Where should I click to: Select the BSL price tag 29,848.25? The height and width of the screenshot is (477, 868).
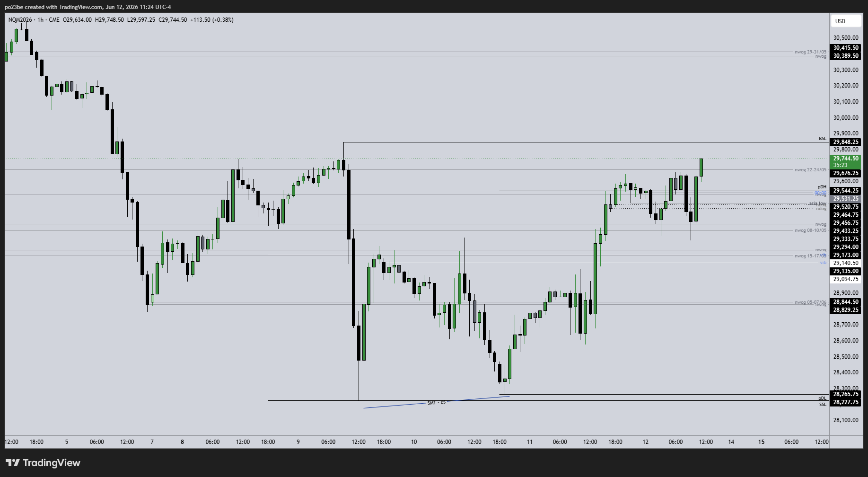pyautogui.click(x=846, y=142)
